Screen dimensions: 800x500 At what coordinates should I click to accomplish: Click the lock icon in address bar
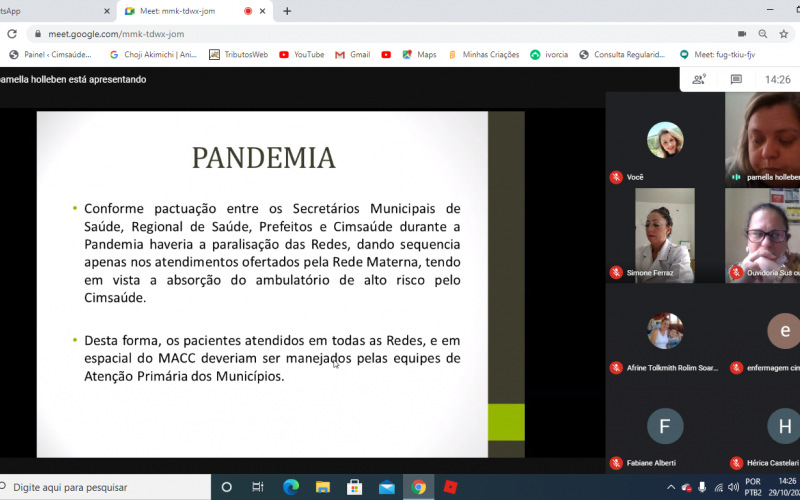[x=37, y=34]
